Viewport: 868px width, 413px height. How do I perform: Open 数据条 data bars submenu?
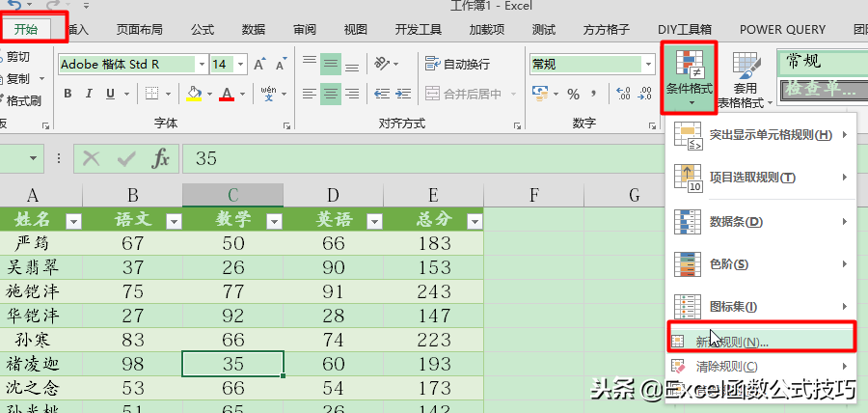(x=761, y=222)
